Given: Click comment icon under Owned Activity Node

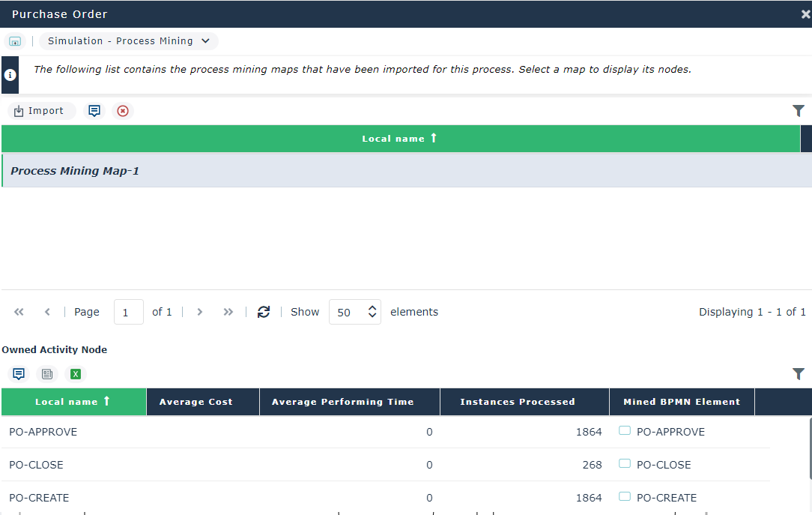Looking at the screenshot, I should (x=19, y=374).
